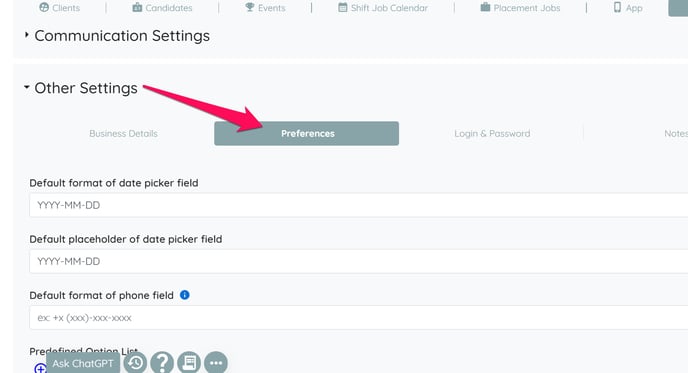The width and height of the screenshot is (688, 373).
Task: Click the phone format info icon
Action: 185,295
